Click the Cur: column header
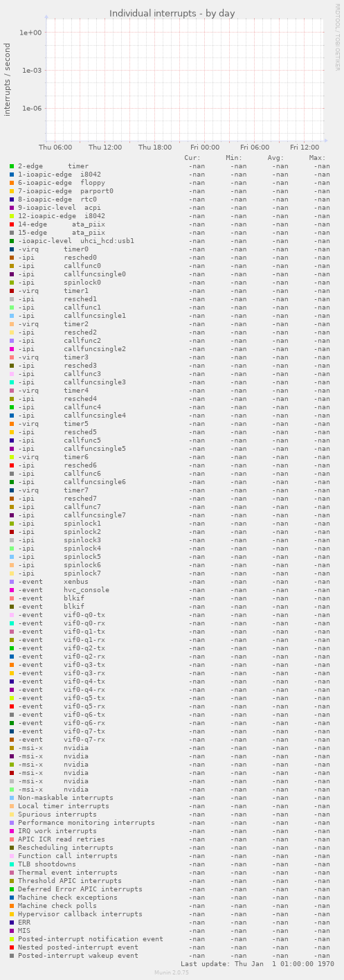344x980 pixels. [x=193, y=158]
